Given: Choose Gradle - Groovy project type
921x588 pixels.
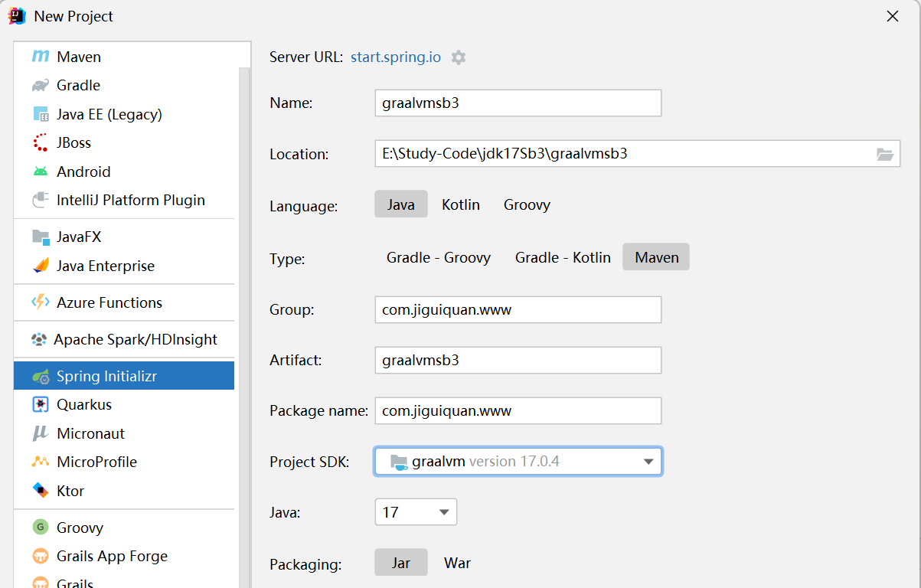Looking at the screenshot, I should pos(439,257).
